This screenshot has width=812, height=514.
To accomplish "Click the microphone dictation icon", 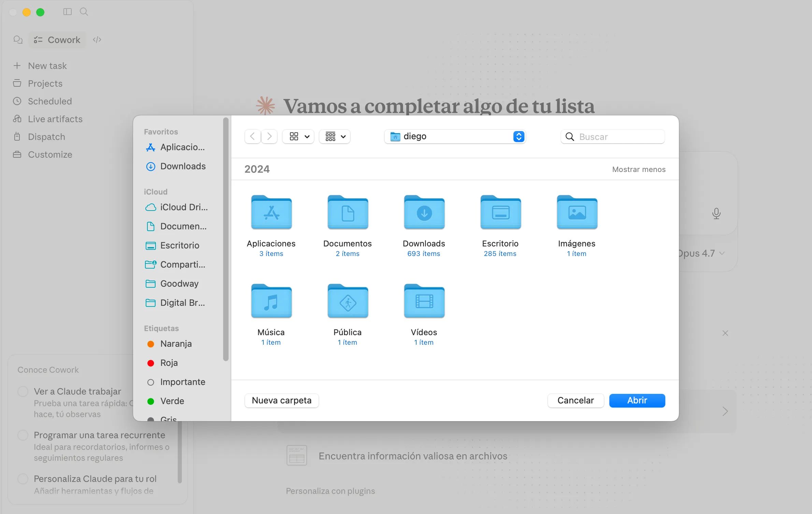I will (716, 213).
